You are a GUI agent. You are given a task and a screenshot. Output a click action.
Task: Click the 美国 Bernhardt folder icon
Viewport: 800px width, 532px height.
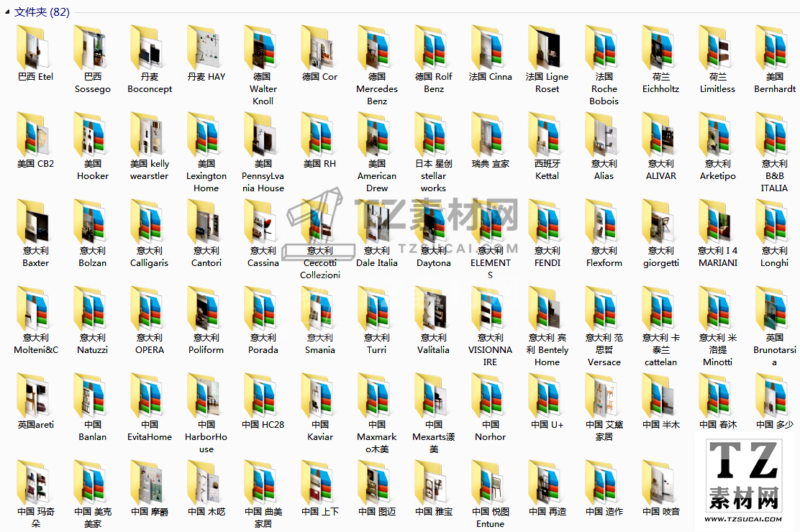click(773, 47)
